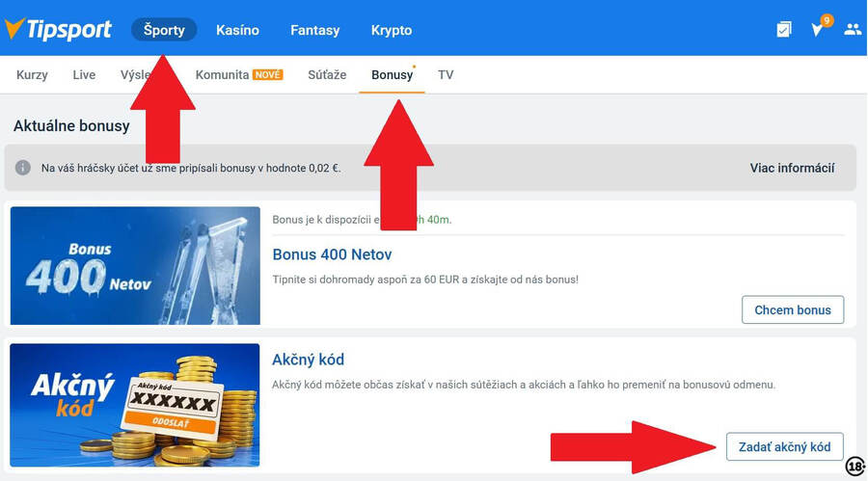The height and width of the screenshot is (481, 868).
Task: Click the Chcem bonus button
Action: point(793,310)
